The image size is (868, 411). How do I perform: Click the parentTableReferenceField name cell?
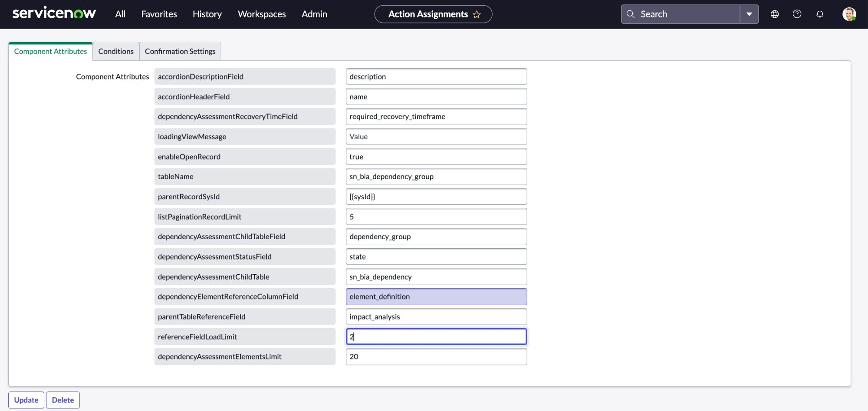click(x=245, y=316)
